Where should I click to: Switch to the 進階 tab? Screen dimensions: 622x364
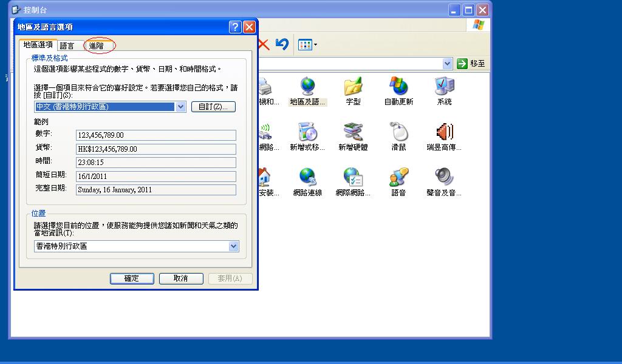click(x=99, y=46)
